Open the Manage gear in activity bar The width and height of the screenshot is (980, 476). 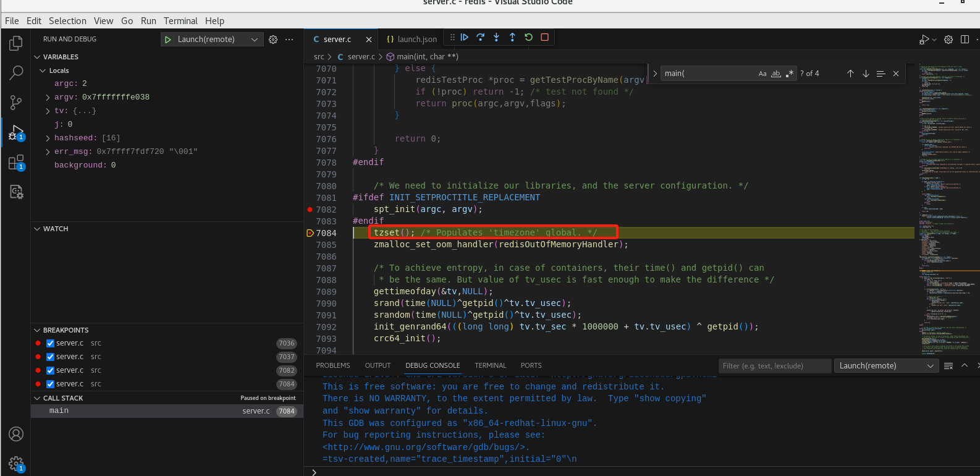coord(16,464)
